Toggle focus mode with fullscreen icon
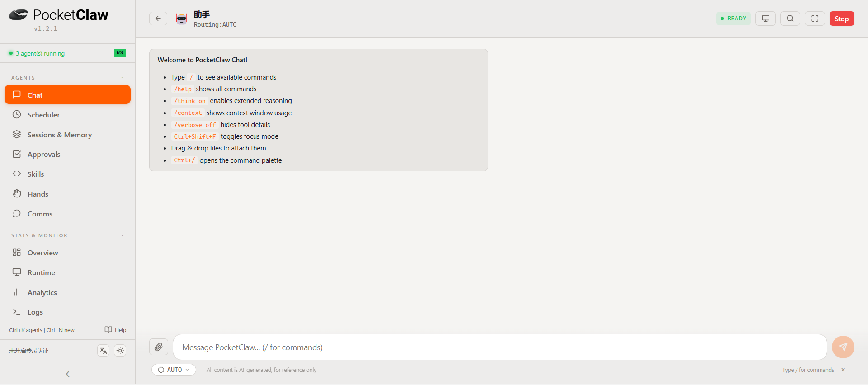This screenshot has height=385, width=868. (x=815, y=19)
